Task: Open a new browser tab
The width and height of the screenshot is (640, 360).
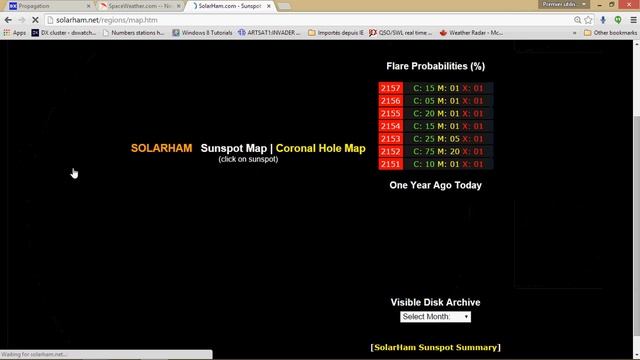Action: tap(284, 6)
